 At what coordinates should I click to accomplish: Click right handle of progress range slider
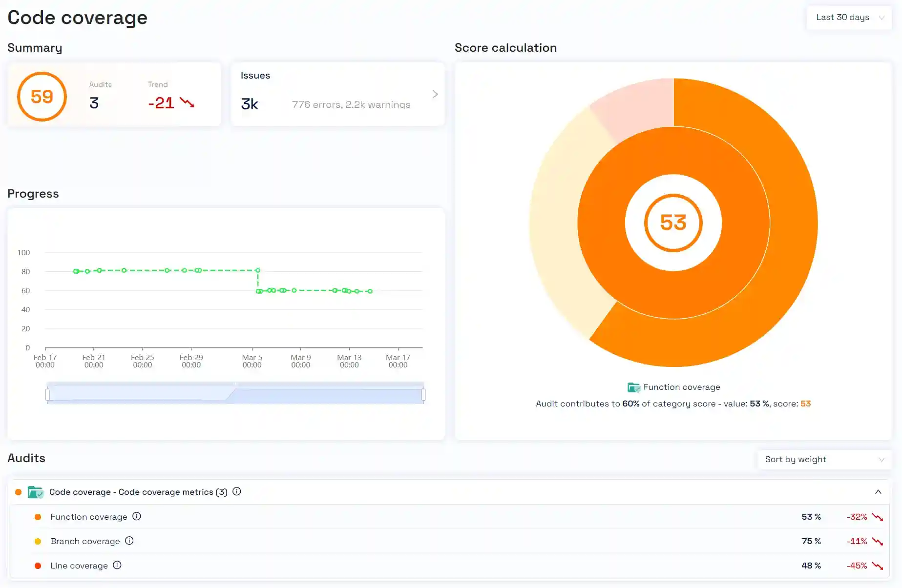pyautogui.click(x=423, y=394)
